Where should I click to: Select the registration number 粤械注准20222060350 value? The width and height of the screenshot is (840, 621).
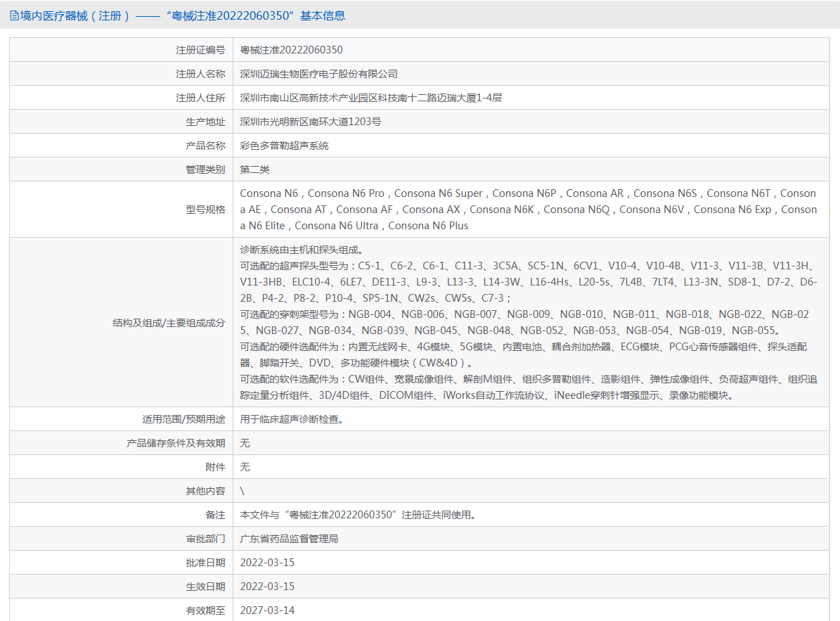tap(291, 50)
